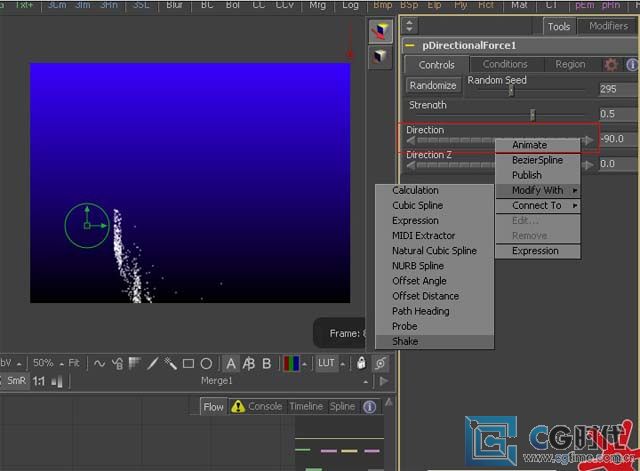Toggle the LUT button
The height and width of the screenshot is (471, 640).
pyautogui.click(x=327, y=363)
